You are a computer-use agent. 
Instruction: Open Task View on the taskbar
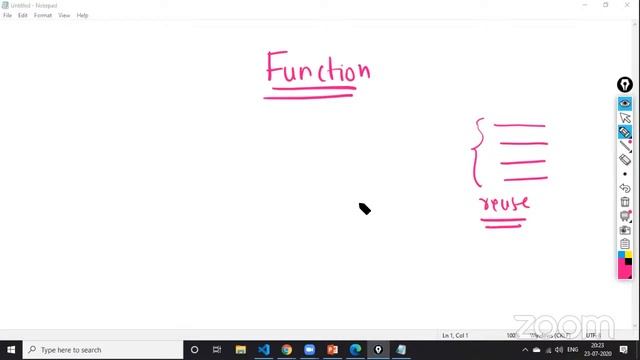click(x=217, y=350)
